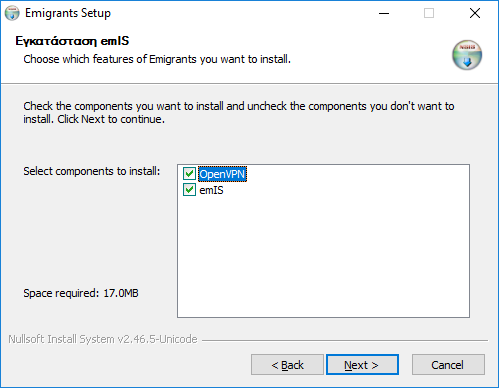Click the 'Choose which features' subtitle text
This screenshot has width=499, height=388.
coord(157,59)
